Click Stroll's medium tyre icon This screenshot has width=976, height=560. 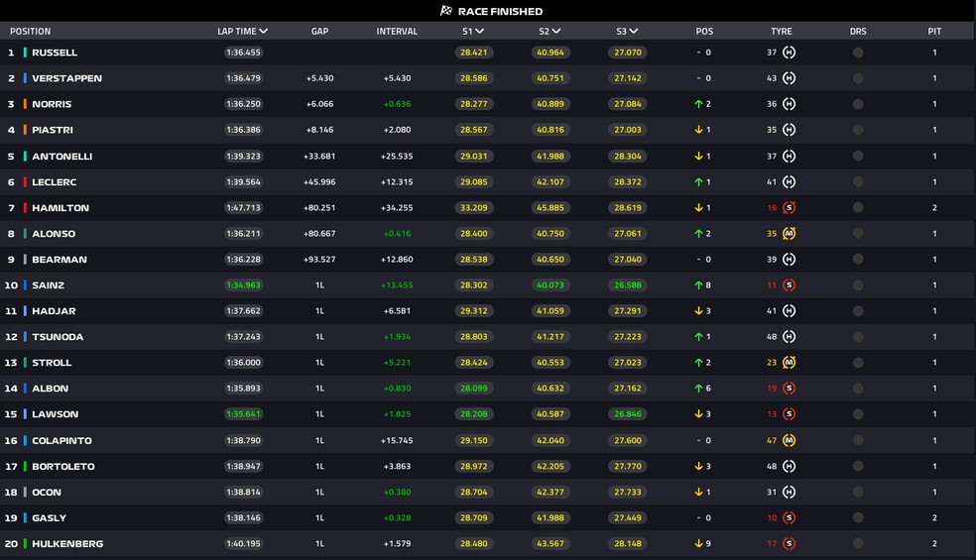click(789, 363)
